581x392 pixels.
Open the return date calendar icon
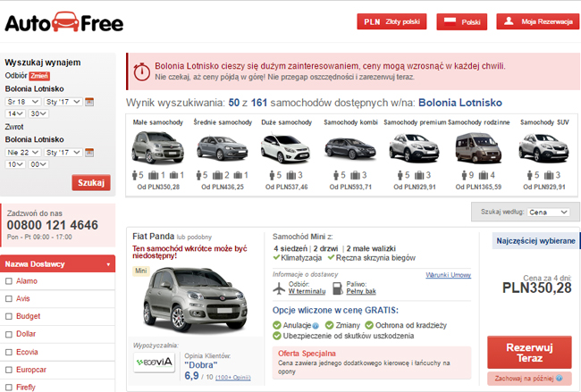click(89, 153)
